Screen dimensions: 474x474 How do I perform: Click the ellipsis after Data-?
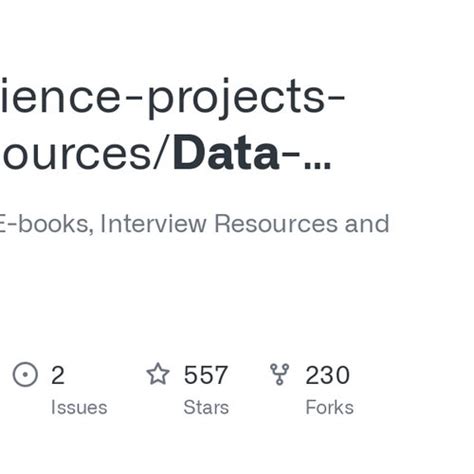pyautogui.click(x=317, y=166)
